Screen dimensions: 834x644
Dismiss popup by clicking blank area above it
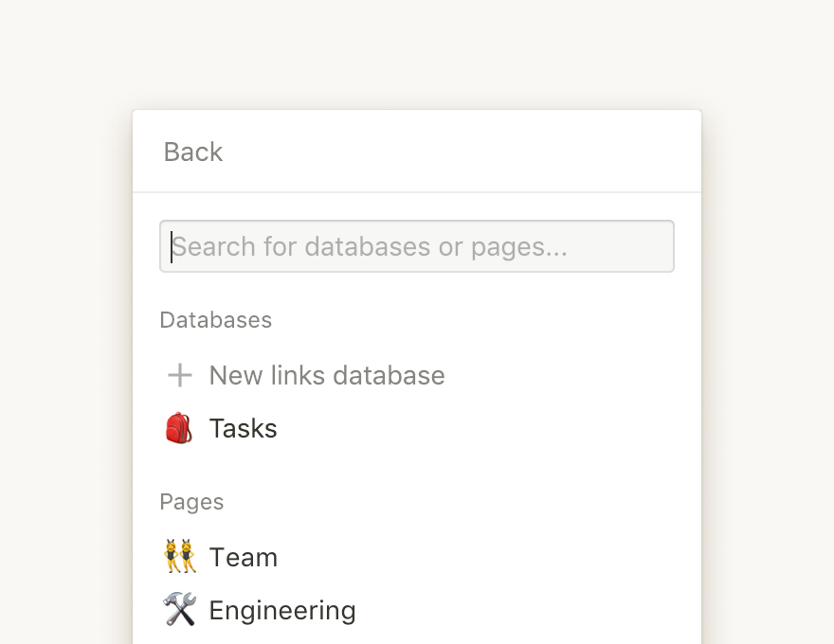click(x=417, y=53)
